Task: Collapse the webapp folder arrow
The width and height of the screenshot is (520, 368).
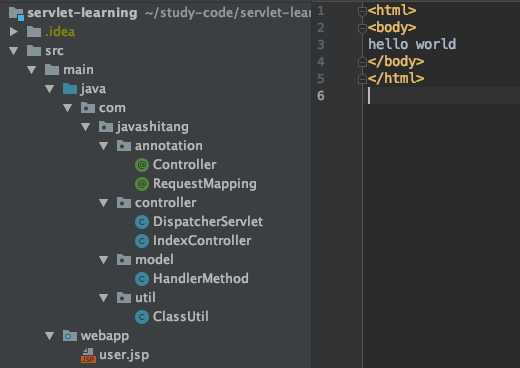Action: tap(50, 336)
